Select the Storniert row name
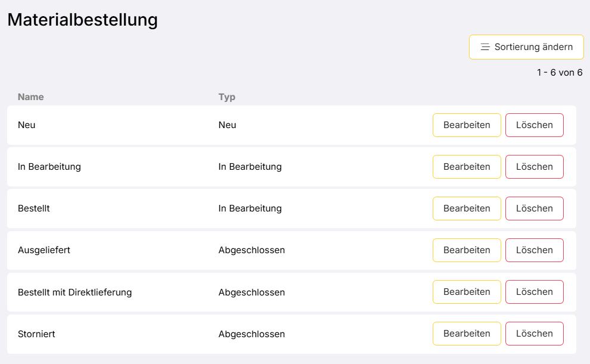This screenshot has width=590, height=364. 36,334
